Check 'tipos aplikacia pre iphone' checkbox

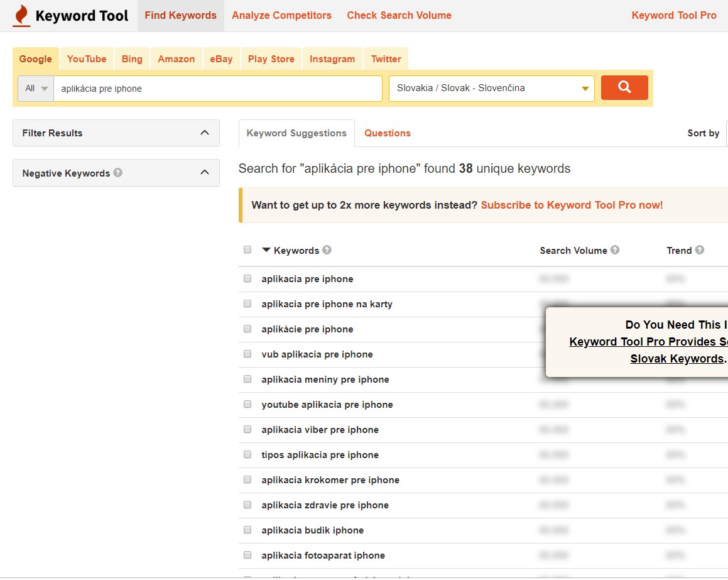(247, 454)
